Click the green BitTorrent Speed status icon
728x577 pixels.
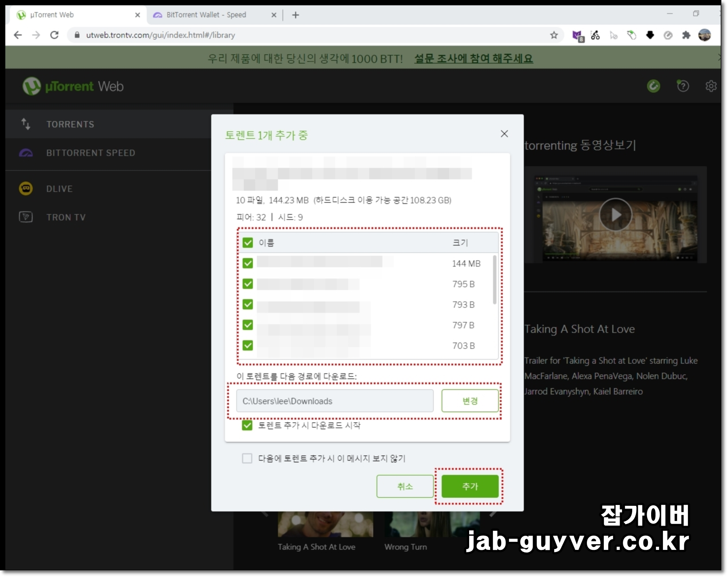click(x=653, y=86)
